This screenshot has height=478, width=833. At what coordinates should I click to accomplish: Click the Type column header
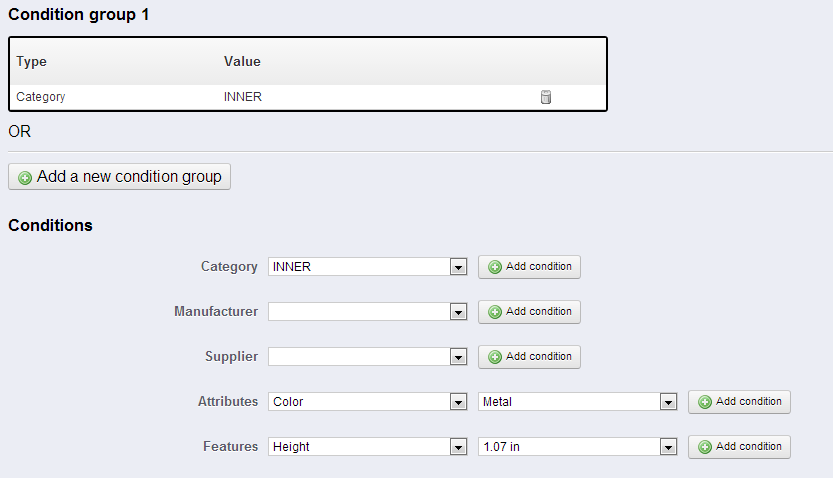click(x=31, y=62)
